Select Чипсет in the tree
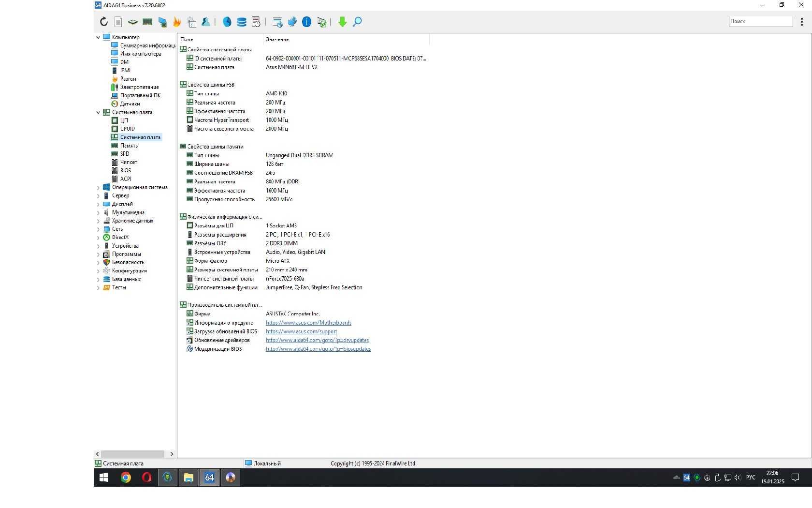 click(129, 162)
